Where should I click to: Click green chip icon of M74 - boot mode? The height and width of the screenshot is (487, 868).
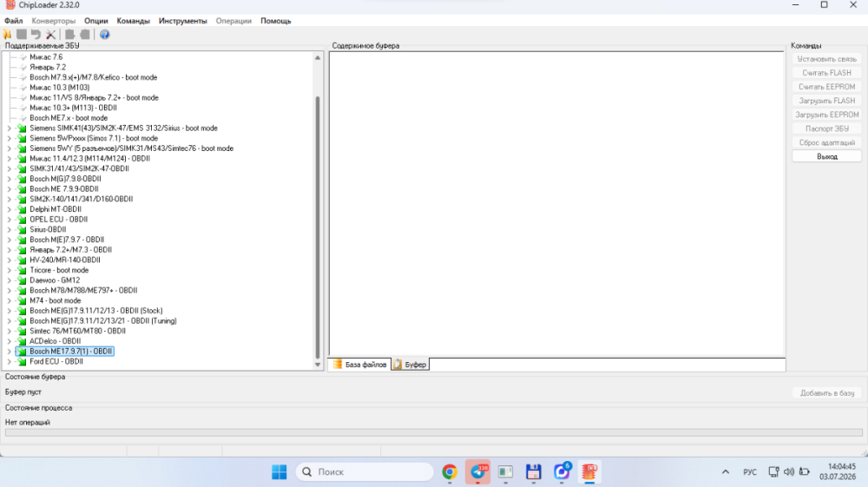(23, 300)
